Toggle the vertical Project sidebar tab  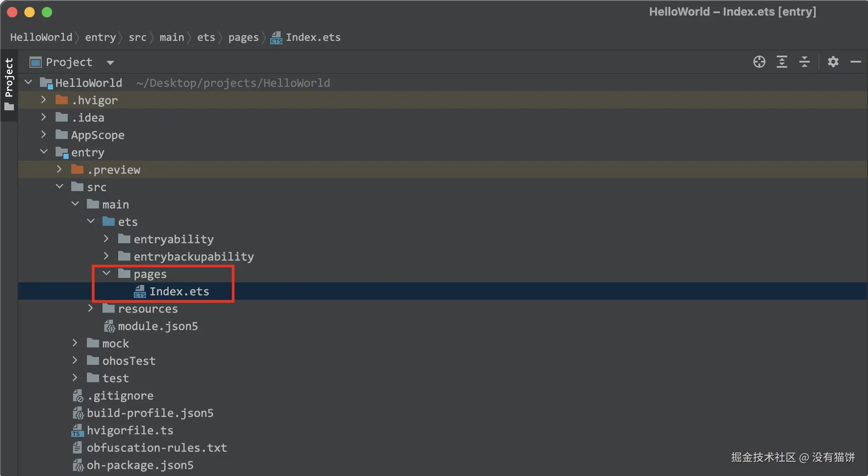(9, 83)
